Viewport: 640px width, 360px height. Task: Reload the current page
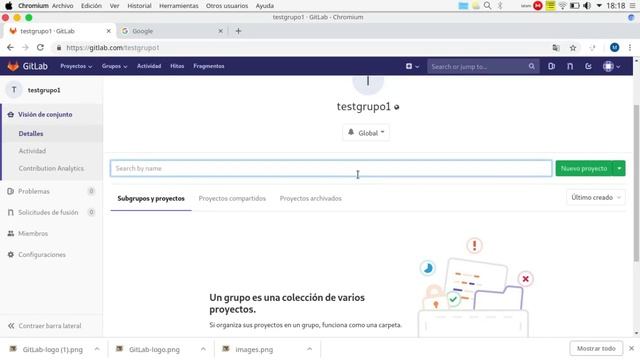[x=40, y=48]
